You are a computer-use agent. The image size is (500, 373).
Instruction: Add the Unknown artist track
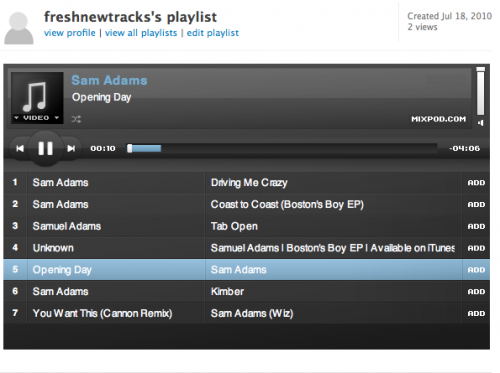pyautogui.click(x=476, y=248)
